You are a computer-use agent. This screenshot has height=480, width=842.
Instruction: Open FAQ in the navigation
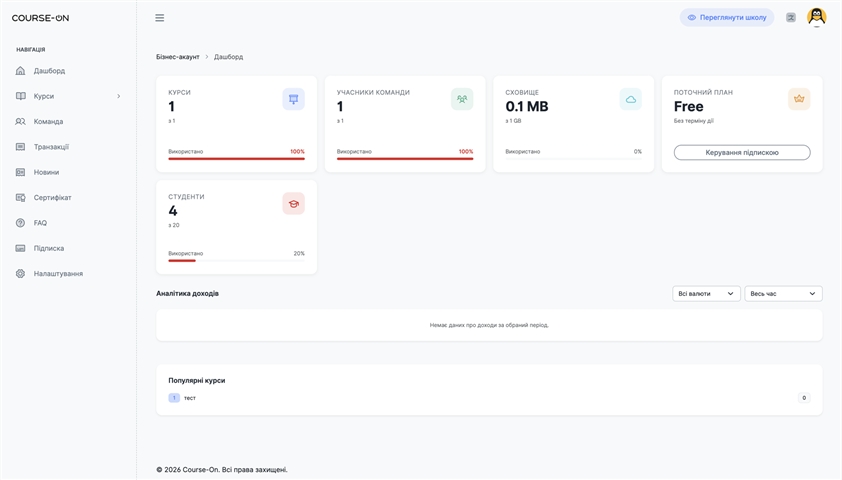40,223
